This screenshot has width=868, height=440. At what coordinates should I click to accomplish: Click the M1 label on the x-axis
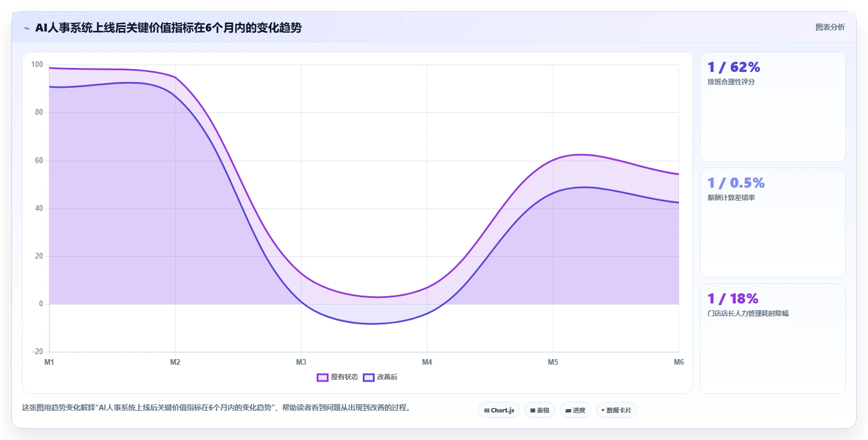[50, 362]
